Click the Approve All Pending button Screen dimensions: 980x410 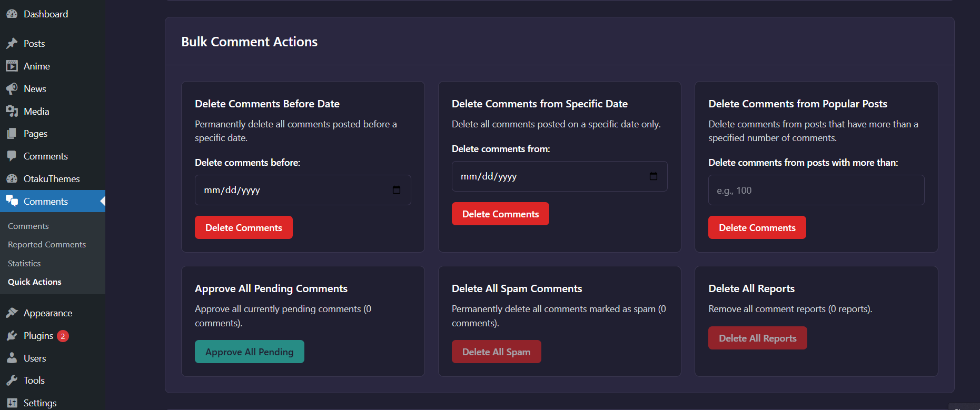tap(250, 352)
